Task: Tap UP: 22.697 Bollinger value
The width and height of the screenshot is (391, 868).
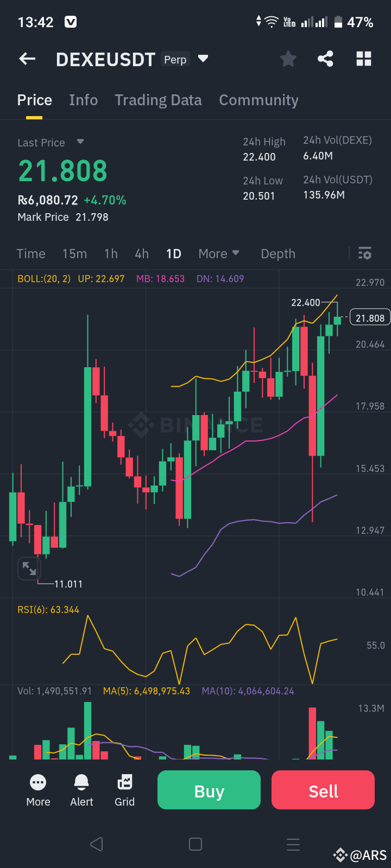Action: 101,278
